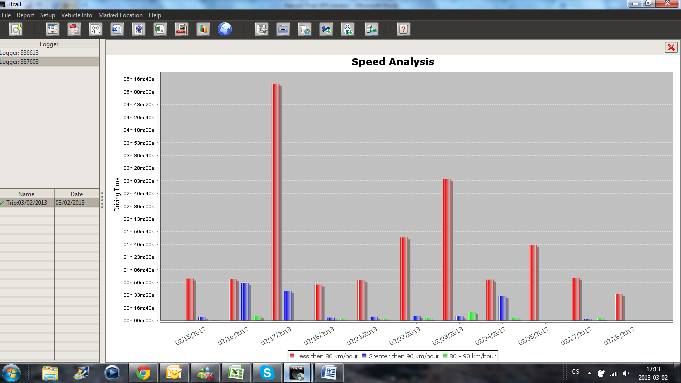681x383 pixels.
Task: Click the blue globe toolbar icon
Action: click(x=225, y=29)
